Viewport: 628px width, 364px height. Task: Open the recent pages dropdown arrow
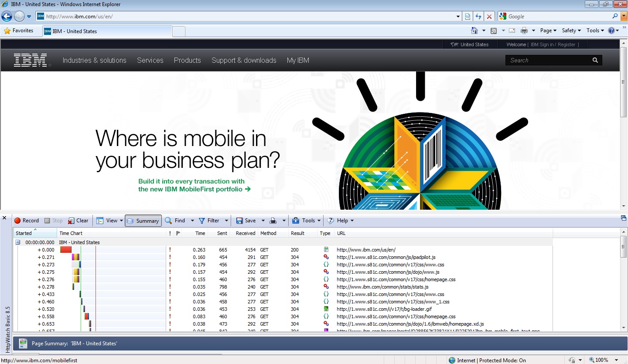(29, 17)
